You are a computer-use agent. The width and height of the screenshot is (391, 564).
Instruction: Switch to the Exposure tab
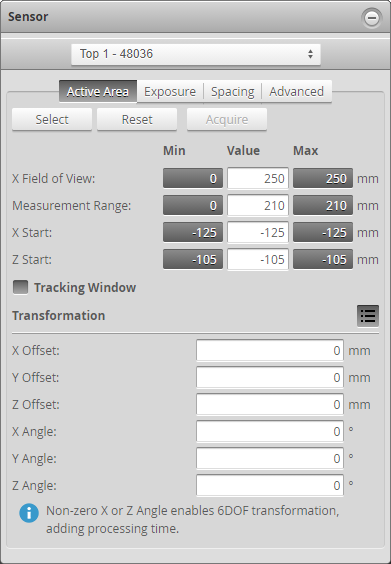click(170, 91)
